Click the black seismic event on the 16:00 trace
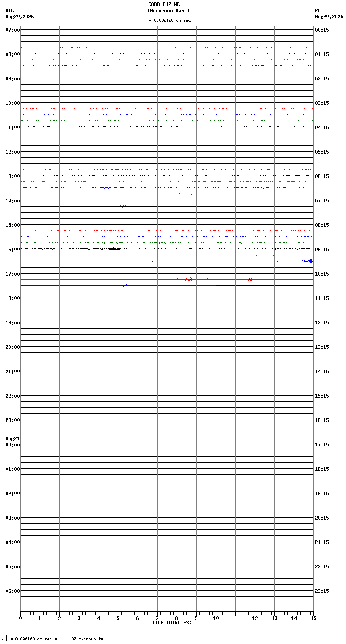 tap(114, 249)
